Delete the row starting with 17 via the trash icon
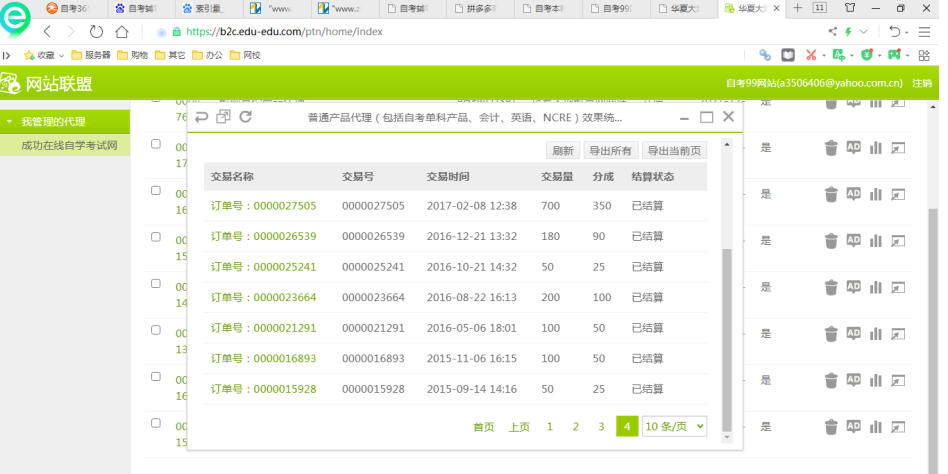Image resolution: width=948 pixels, height=474 pixels. (831, 148)
